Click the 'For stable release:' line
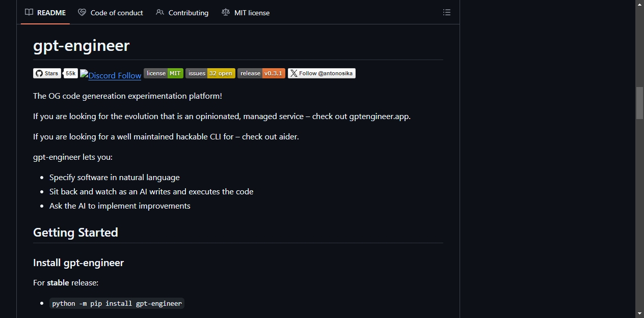 tap(66, 283)
